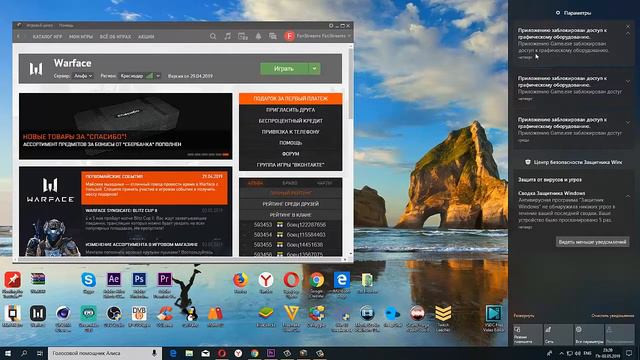This screenshot has height=360, width=640.
Task: Open the server Альфа dropdown
Action: point(83,76)
